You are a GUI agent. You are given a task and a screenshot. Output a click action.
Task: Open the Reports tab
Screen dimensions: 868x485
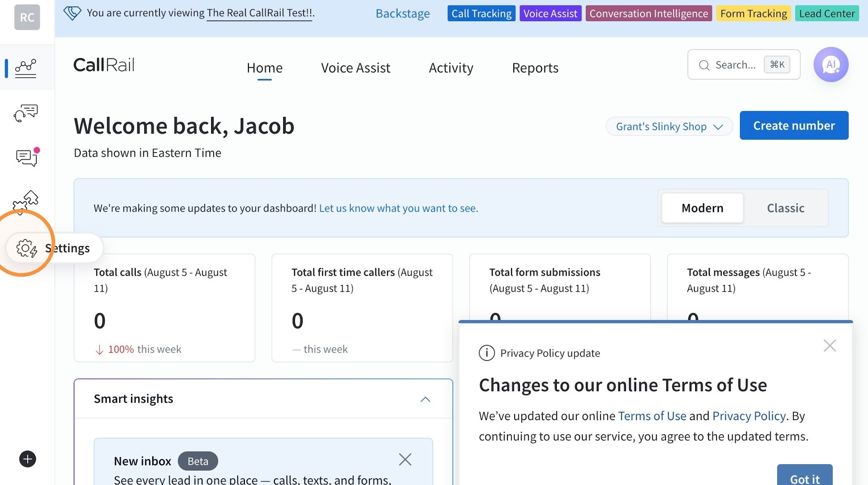pos(535,68)
